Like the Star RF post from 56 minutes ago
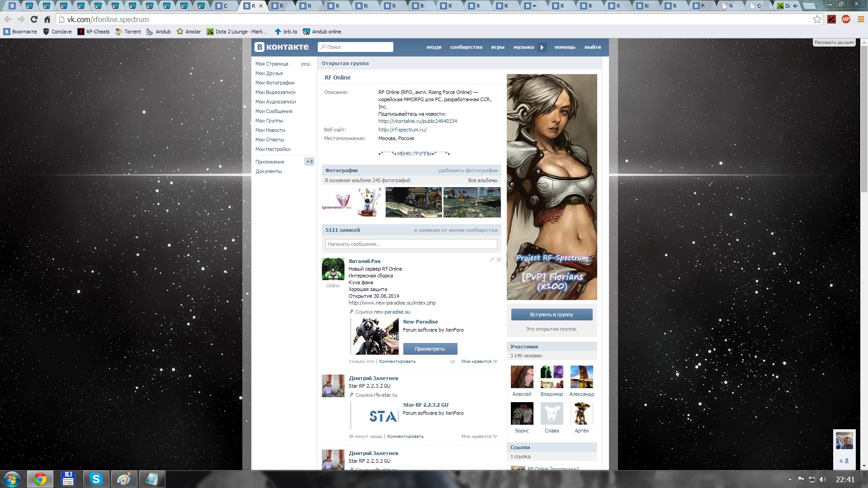This screenshot has width=868, height=488. (x=479, y=436)
